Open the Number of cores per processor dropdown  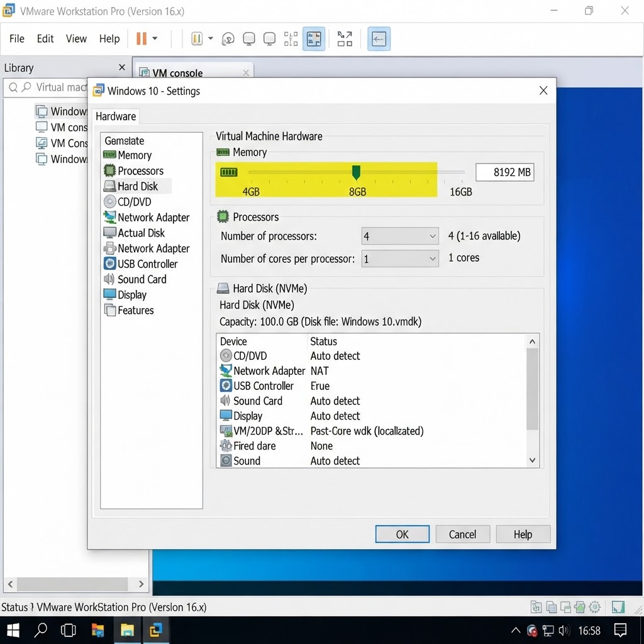tap(399, 258)
